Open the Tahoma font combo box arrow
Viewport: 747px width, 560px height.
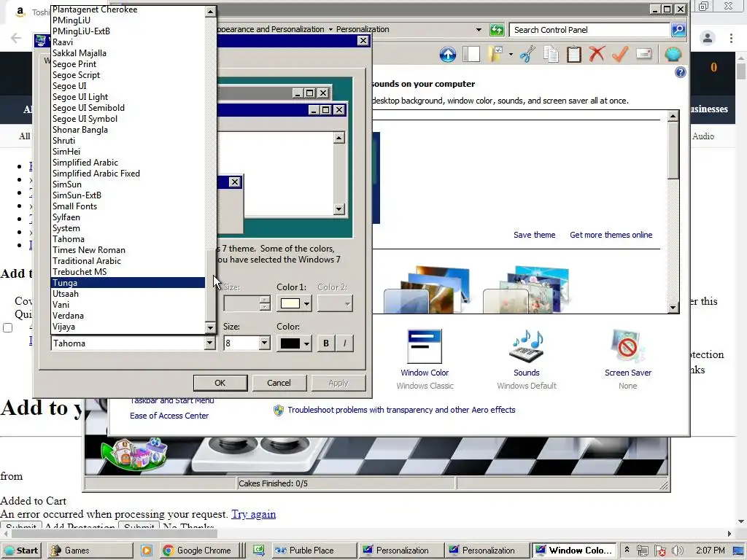click(209, 343)
